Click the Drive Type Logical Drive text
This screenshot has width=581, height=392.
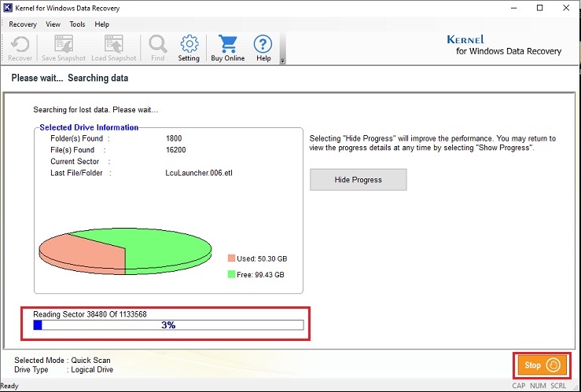[64, 369]
